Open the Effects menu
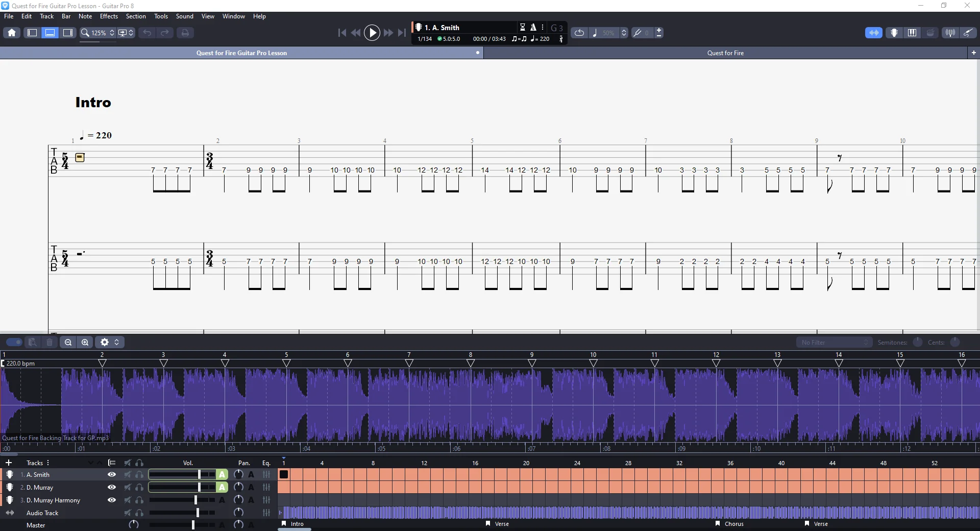Viewport: 980px width, 531px height. [109, 16]
